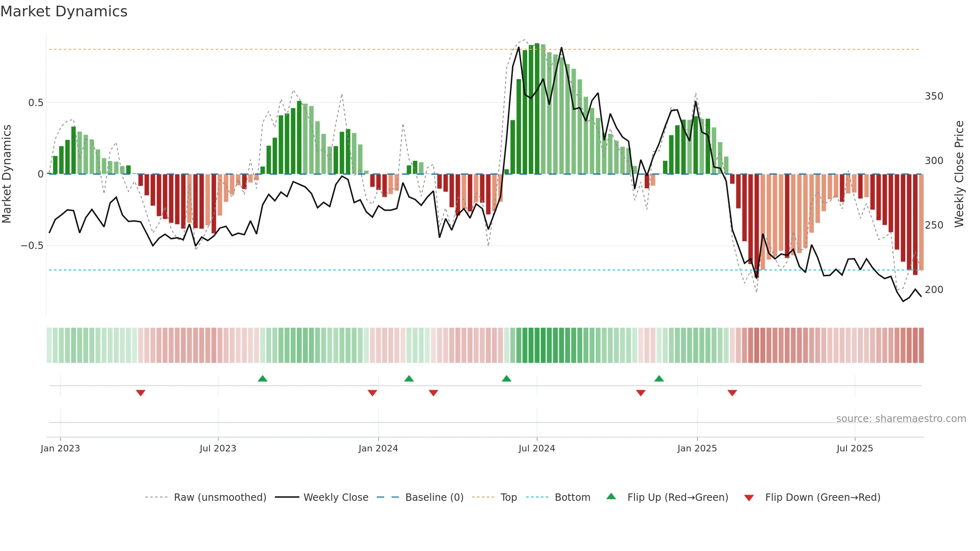
Task: Click the red triangle icon in legend
Action: 749,498
